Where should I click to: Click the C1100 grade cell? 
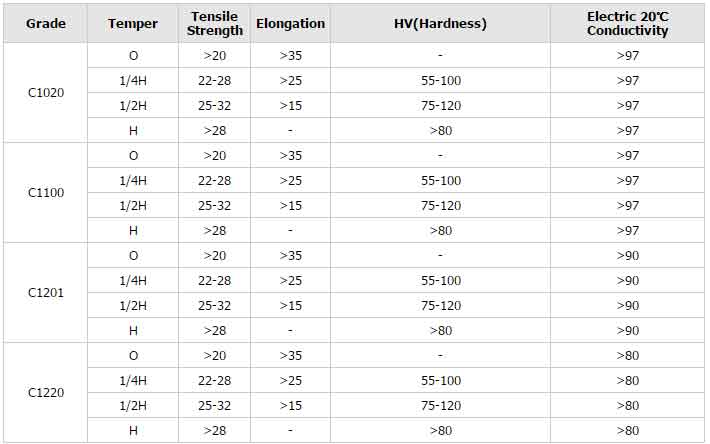click(46, 192)
